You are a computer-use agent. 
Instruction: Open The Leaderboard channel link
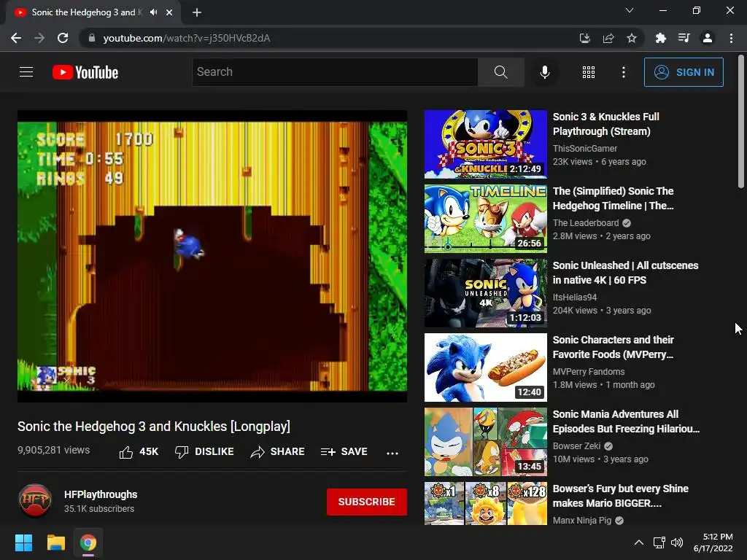click(x=586, y=223)
